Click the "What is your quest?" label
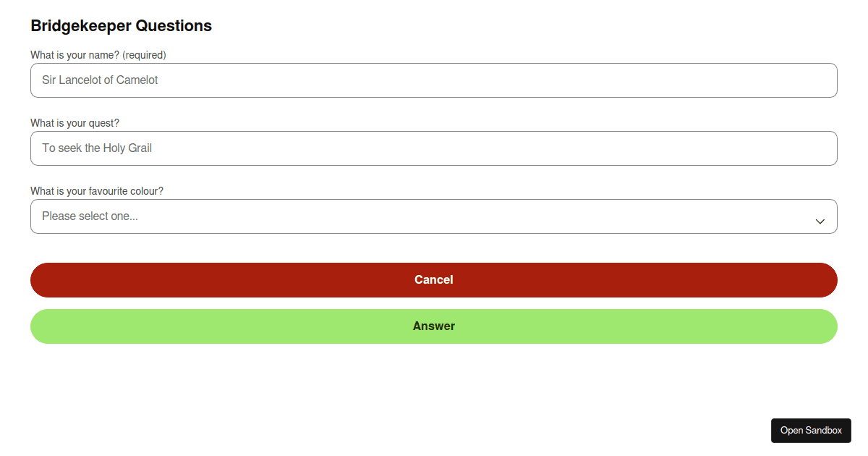The height and width of the screenshot is (456, 868). coord(75,123)
